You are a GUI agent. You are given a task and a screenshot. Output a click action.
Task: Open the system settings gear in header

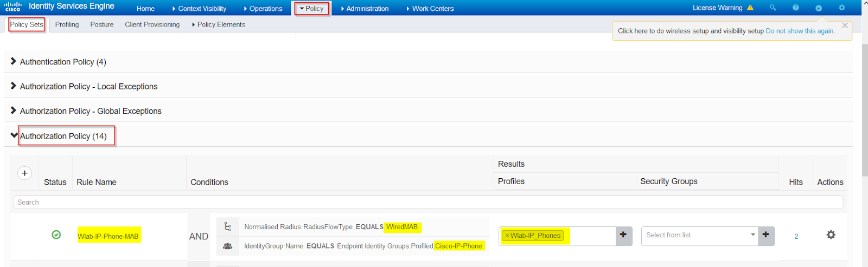pos(842,8)
